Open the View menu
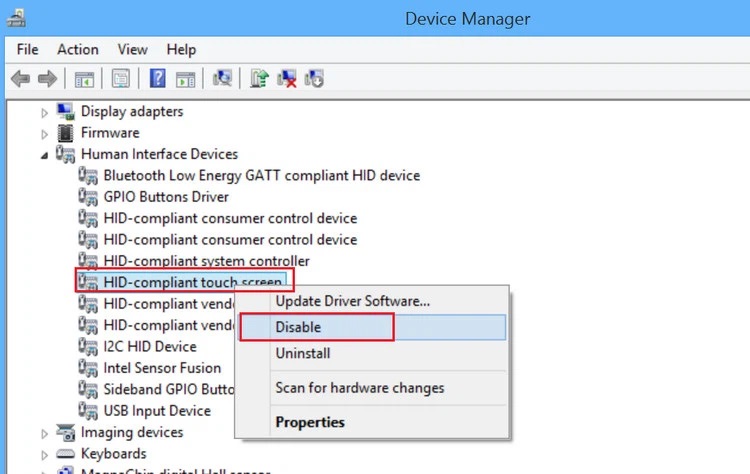The height and width of the screenshot is (474, 750). [x=132, y=49]
